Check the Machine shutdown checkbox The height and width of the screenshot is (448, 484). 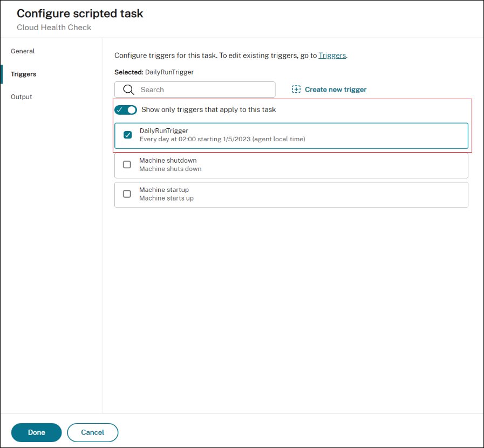127,164
